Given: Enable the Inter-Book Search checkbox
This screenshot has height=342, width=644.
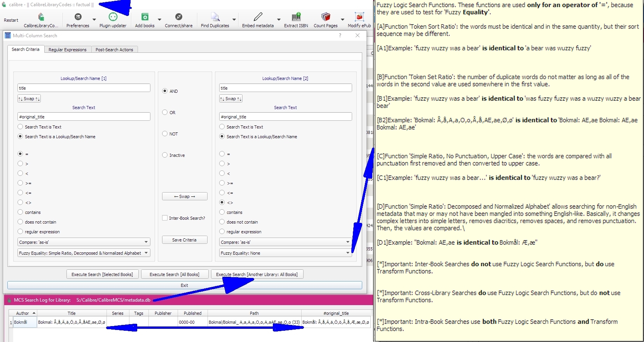Looking at the screenshot, I should tap(165, 218).
